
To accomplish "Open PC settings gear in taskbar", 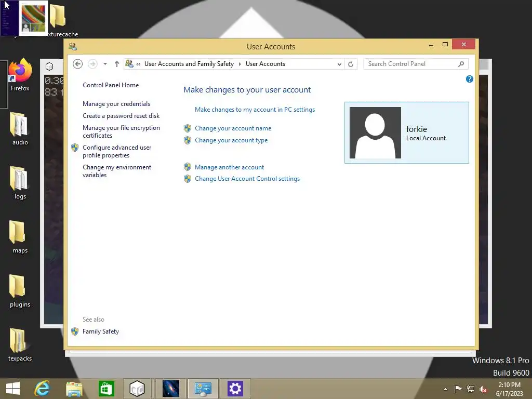I will coord(235,389).
